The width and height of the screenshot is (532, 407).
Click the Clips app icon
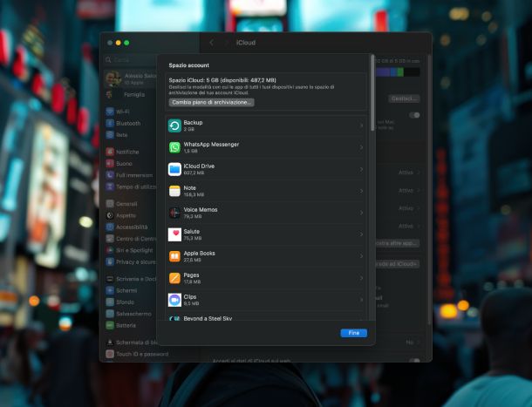174,300
